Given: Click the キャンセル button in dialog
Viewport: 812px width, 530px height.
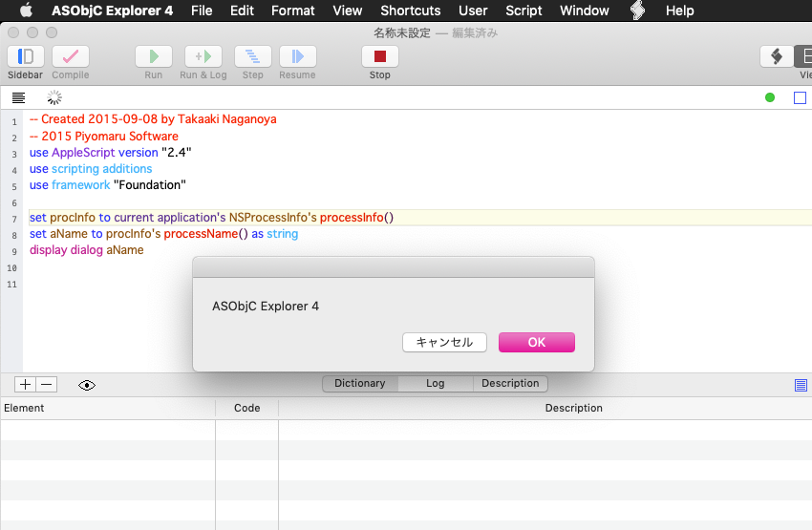Looking at the screenshot, I should click(x=444, y=342).
